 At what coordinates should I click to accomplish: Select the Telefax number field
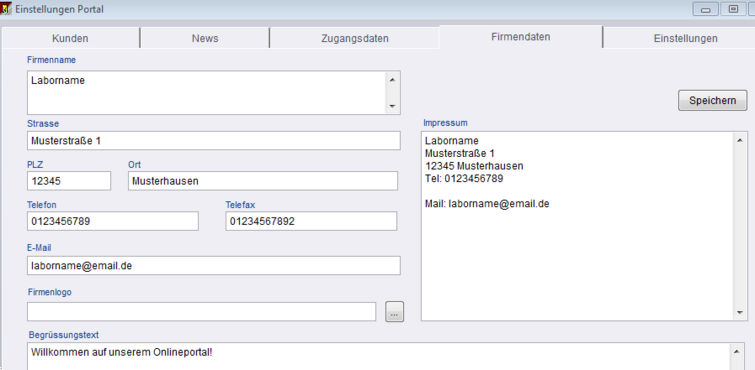tap(311, 221)
